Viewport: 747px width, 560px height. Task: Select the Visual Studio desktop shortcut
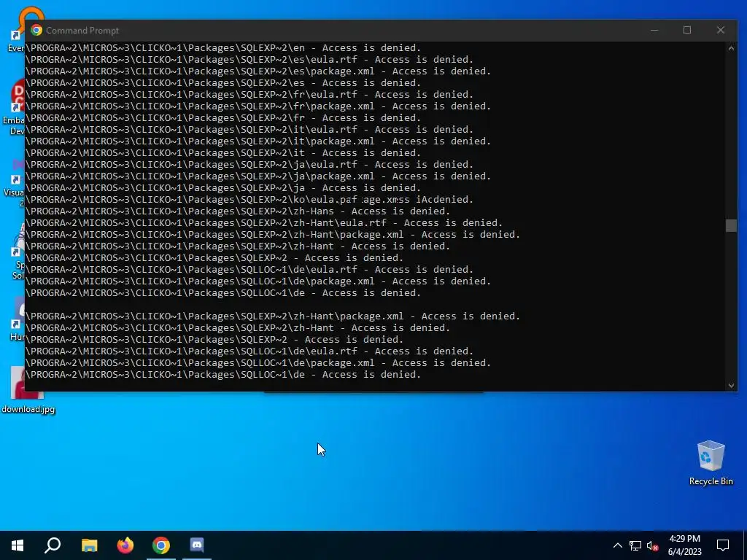pos(14,181)
